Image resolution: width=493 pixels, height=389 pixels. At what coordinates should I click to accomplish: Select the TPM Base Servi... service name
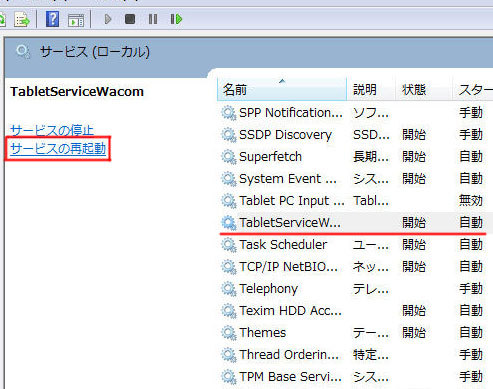point(290,377)
